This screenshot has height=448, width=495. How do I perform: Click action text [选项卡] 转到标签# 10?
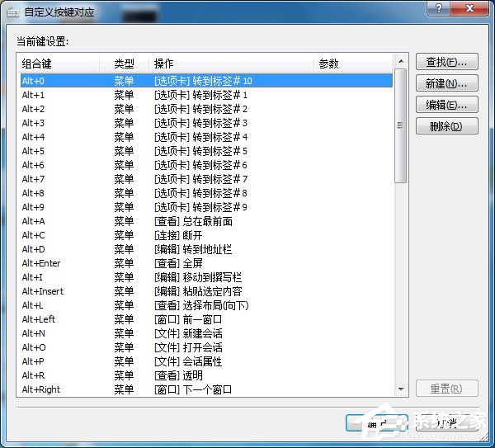203,81
